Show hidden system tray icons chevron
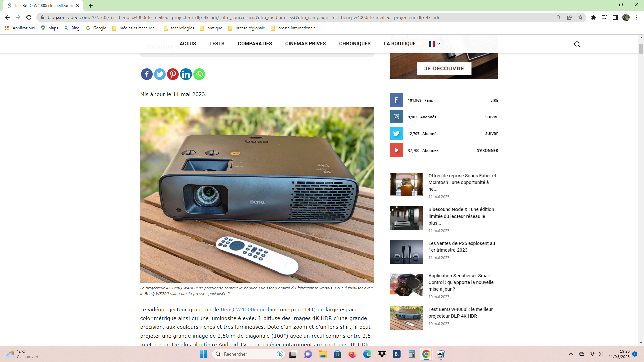 [x=571, y=354]
